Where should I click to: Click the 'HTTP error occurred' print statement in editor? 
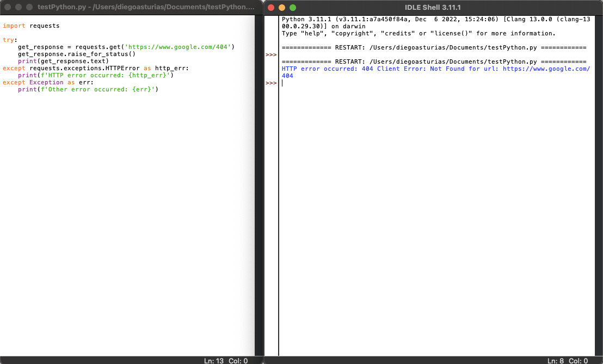96,75
